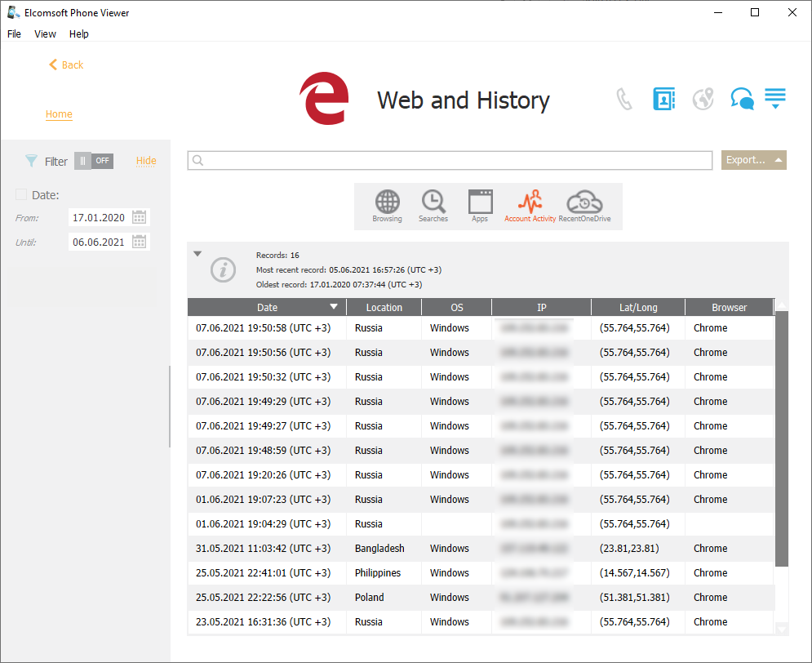Click the magnifier icon in search box
The width and height of the screenshot is (812, 663).
click(197, 161)
